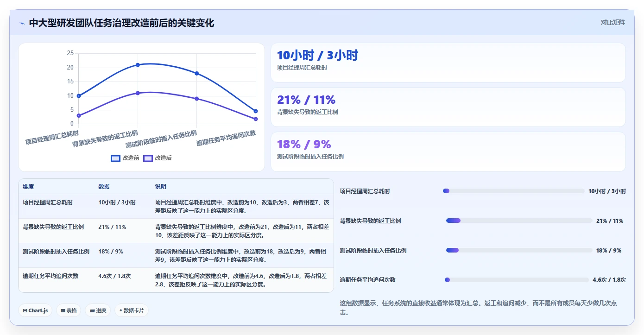Image resolution: width=644 pixels, height=335 pixels.
Task: Click the 逾期任务平均追问次数 chart axis label
Action: [227, 138]
